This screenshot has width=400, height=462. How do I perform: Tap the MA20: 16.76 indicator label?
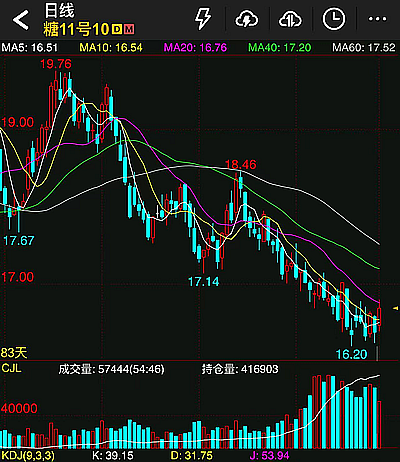click(x=195, y=47)
